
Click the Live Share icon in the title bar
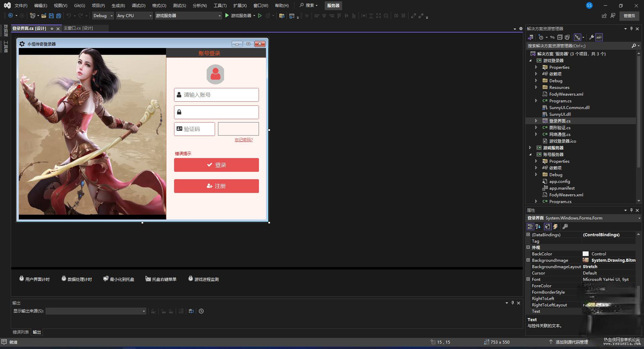point(604,15)
